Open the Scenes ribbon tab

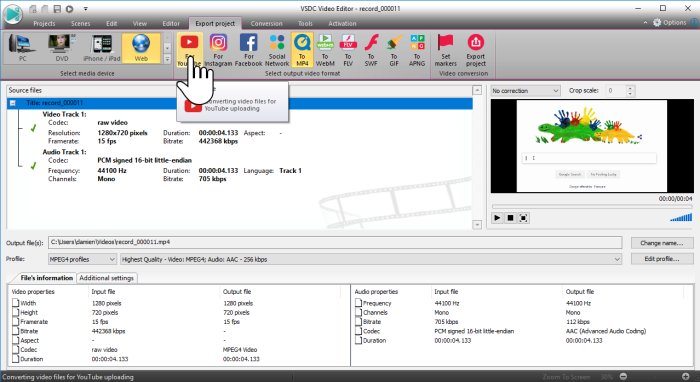point(80,23)
